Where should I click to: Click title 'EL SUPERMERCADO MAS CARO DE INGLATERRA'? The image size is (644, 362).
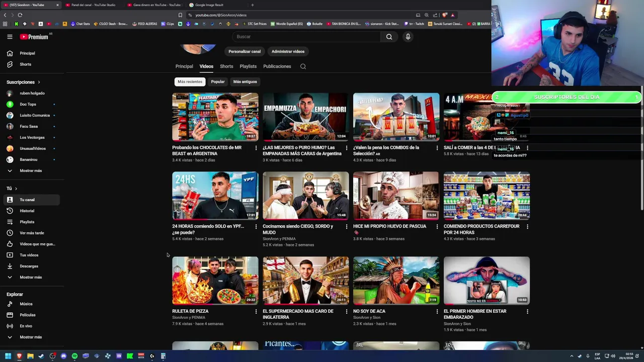(298, 314)
